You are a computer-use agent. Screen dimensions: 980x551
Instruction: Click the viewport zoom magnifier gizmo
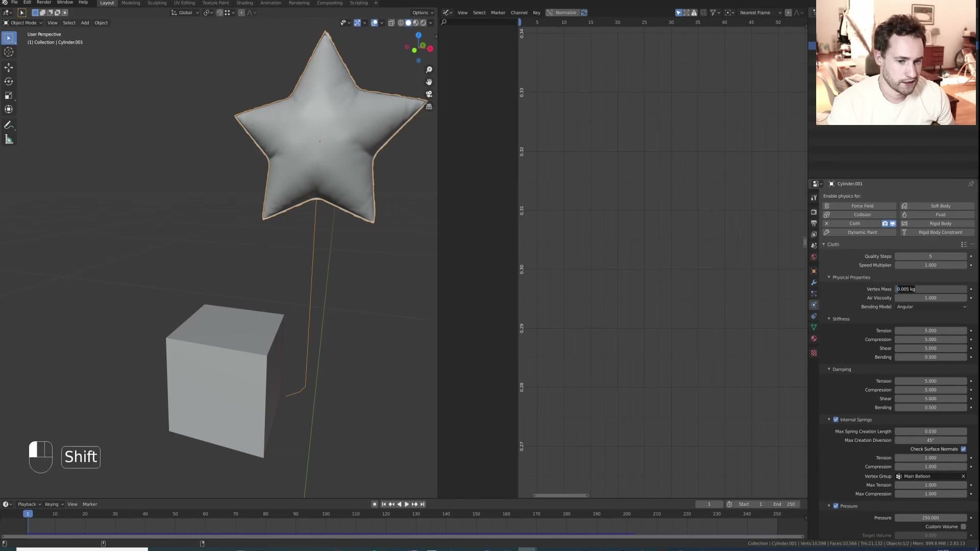(x=429, y=69)
